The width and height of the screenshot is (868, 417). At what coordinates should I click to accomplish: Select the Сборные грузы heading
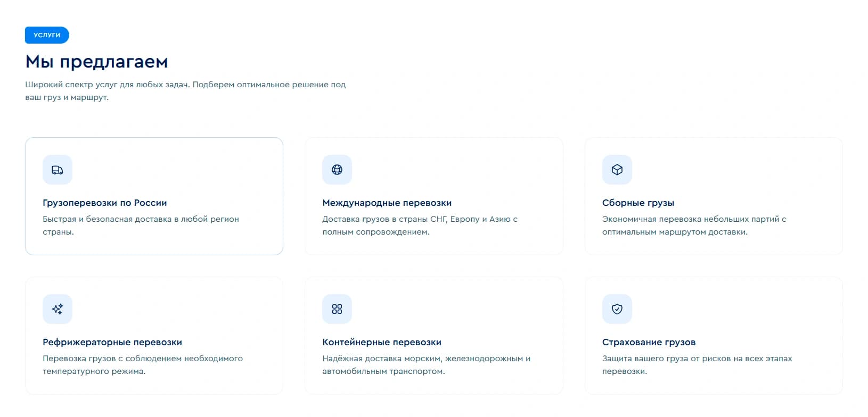pos(638,203)
